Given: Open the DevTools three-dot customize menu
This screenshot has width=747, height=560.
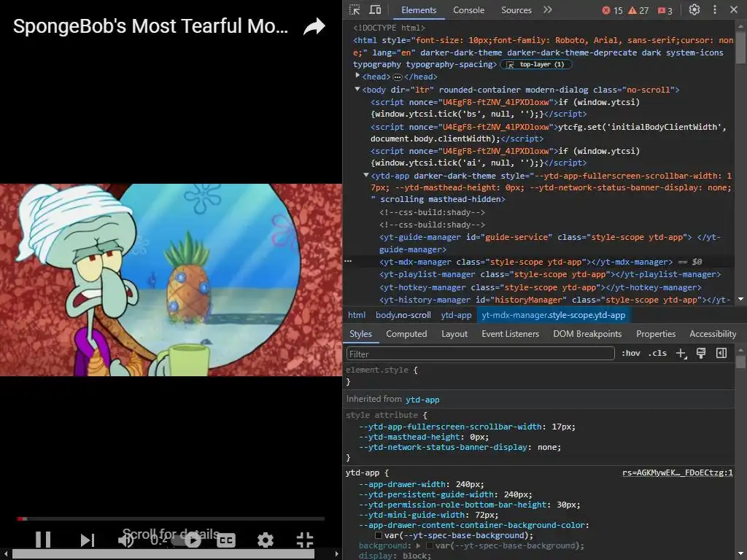Looking at the screenshot, I should coord(715,9).
